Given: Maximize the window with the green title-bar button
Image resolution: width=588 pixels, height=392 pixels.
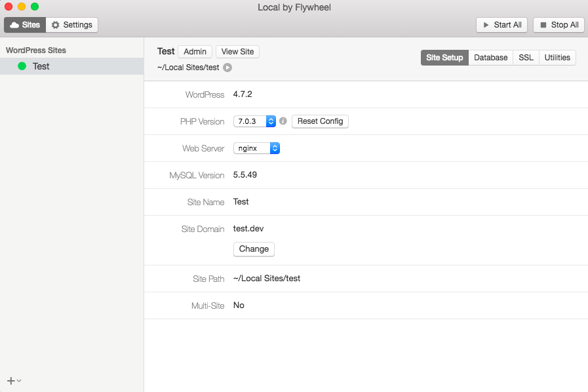Looking at the screenshot, I should 35,7.
